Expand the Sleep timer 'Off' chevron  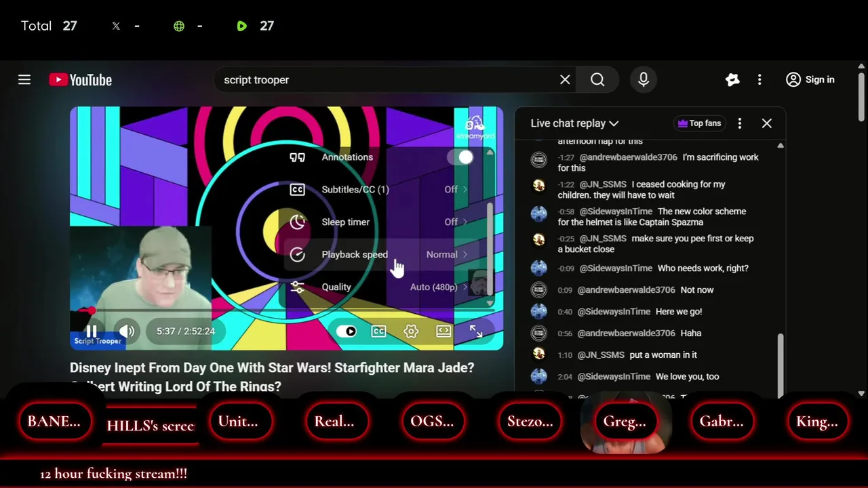465,222
